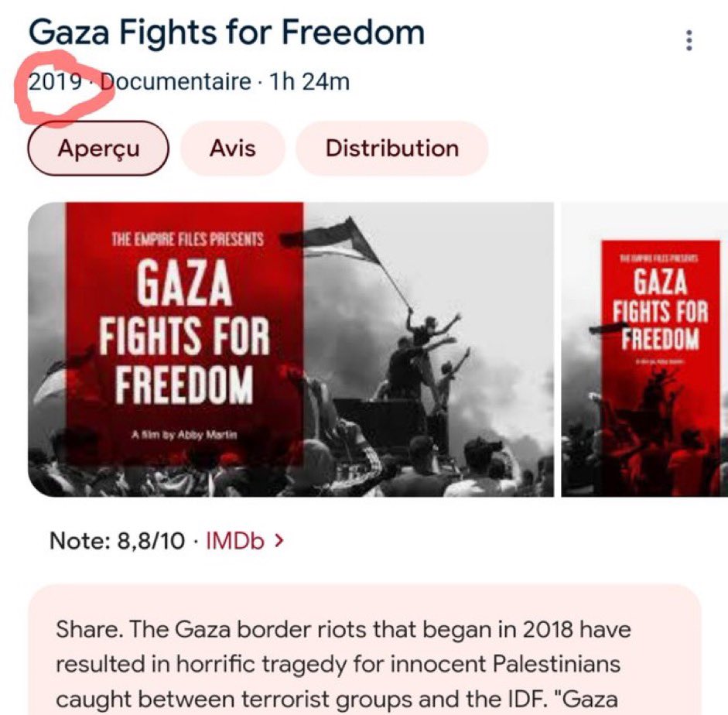Click the 2019 year circled in red
Viewport: 728px width, 715px height.
point(55,82)
